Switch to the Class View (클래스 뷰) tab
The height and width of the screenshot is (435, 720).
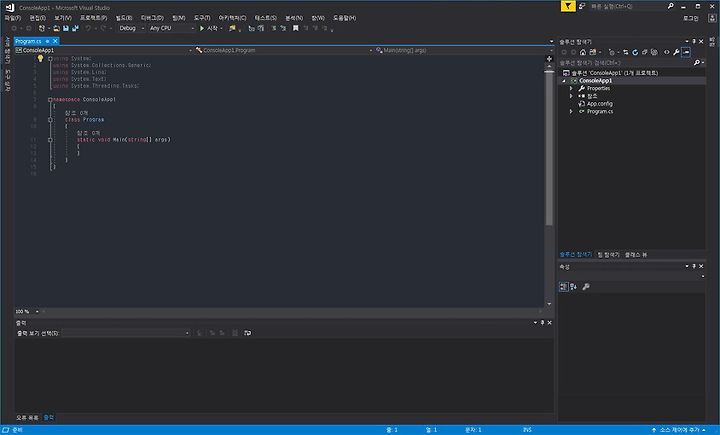click(636, 254)
